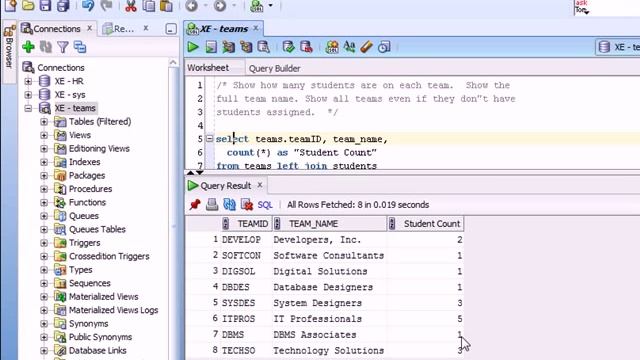Screen dimensions: 640x360
Task: Click the Autotrace icon
Action: point(246,47)
